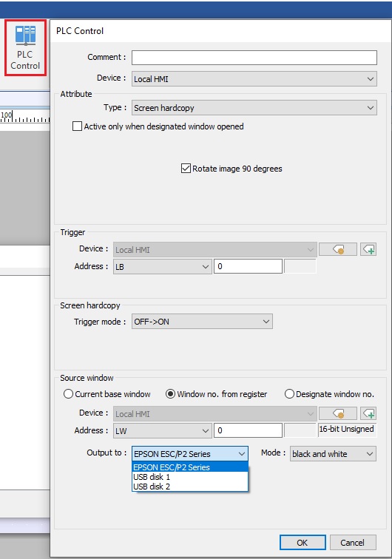This screenshot has height=559, width=392.
Task: Expand the LB address type dropdown
Action: point(162,266)
